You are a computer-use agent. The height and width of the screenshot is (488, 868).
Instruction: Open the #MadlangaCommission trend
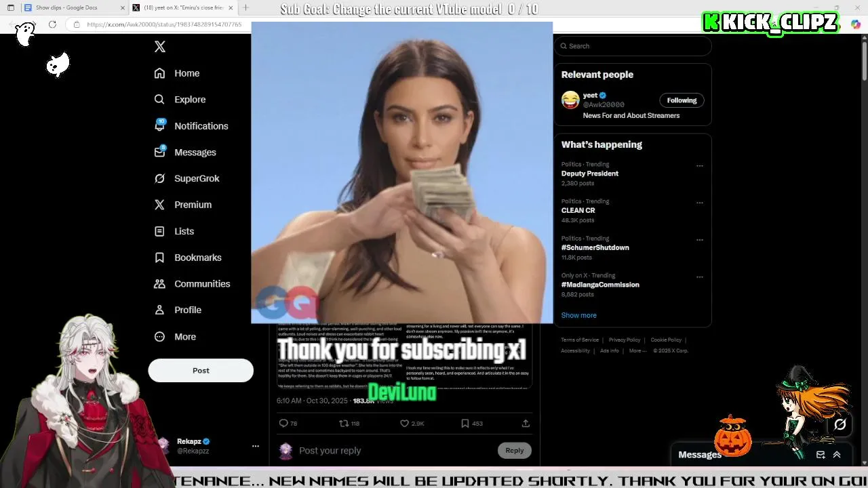click(600, 285)
